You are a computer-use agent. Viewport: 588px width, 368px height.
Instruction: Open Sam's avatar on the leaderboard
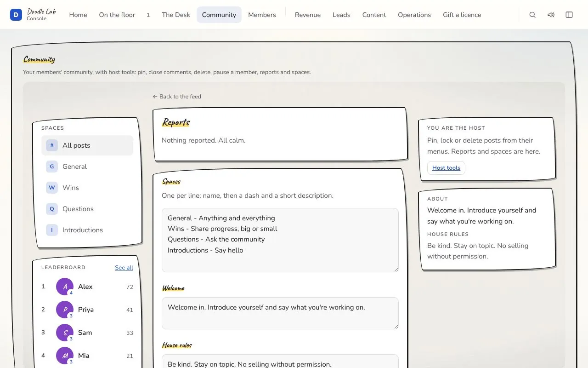pos(65,333)
